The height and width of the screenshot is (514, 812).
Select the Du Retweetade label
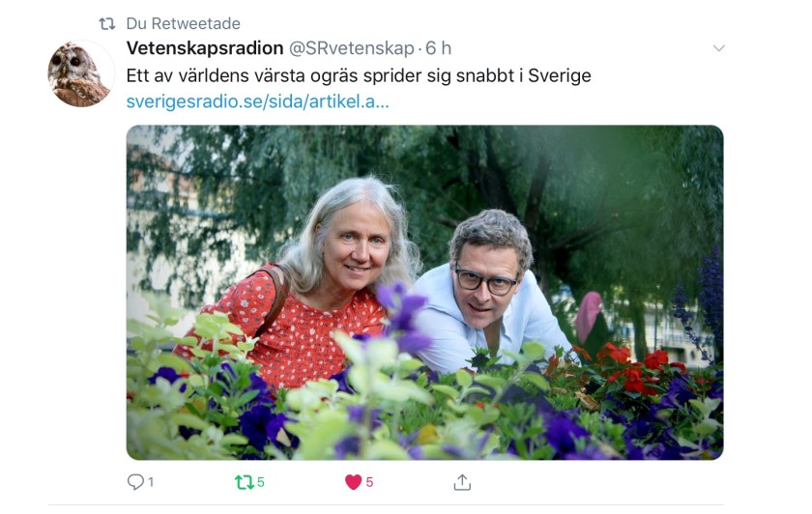184,24
